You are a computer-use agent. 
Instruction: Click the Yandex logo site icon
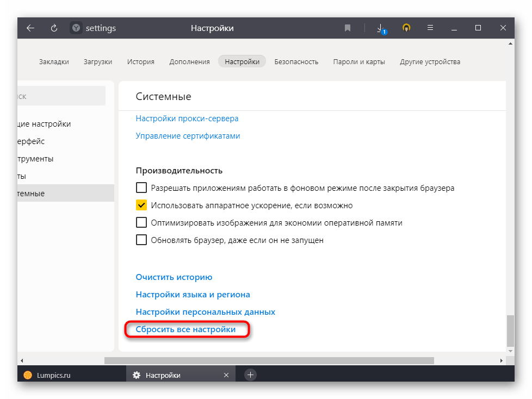point(76,28)
